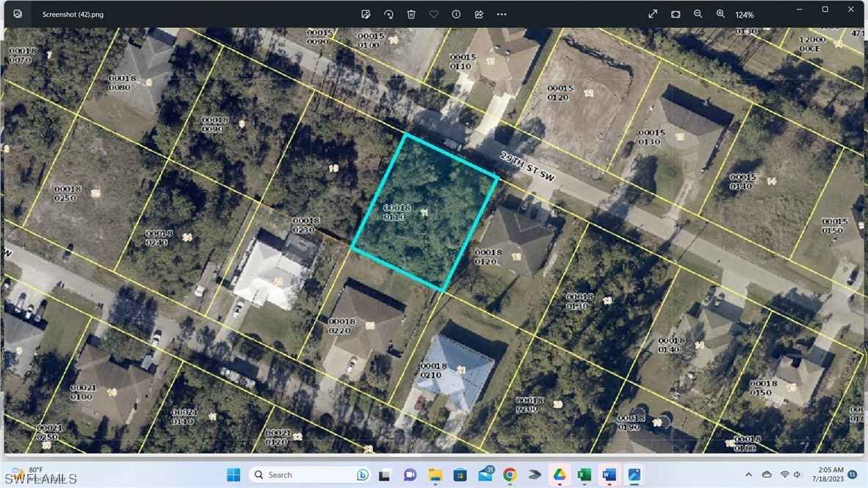Open the Windows Start menu
Viewport: 868px width, 488px height.
click(x=234, y=475)
